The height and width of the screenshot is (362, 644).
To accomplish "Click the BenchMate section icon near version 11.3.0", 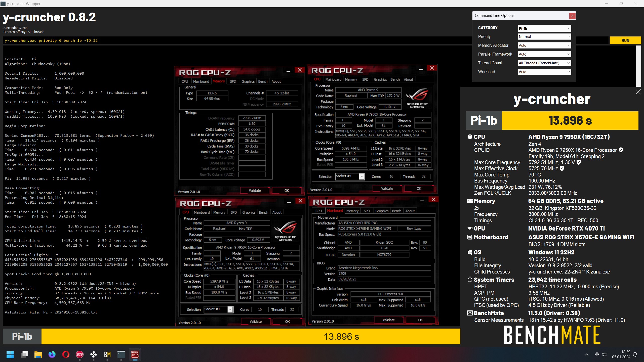I will tap(470, 313).
